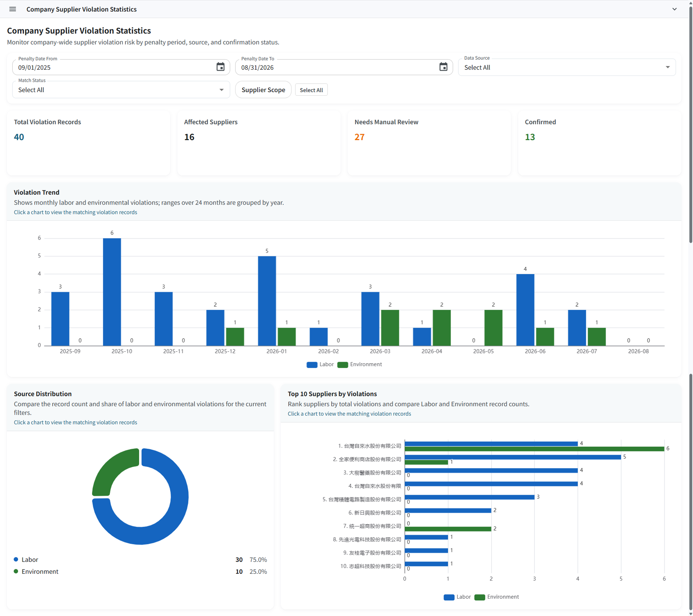This screenshot has width=693, height=616.
Task: Click supplier label 新日興股份有限公司
Action: (375, 513)
